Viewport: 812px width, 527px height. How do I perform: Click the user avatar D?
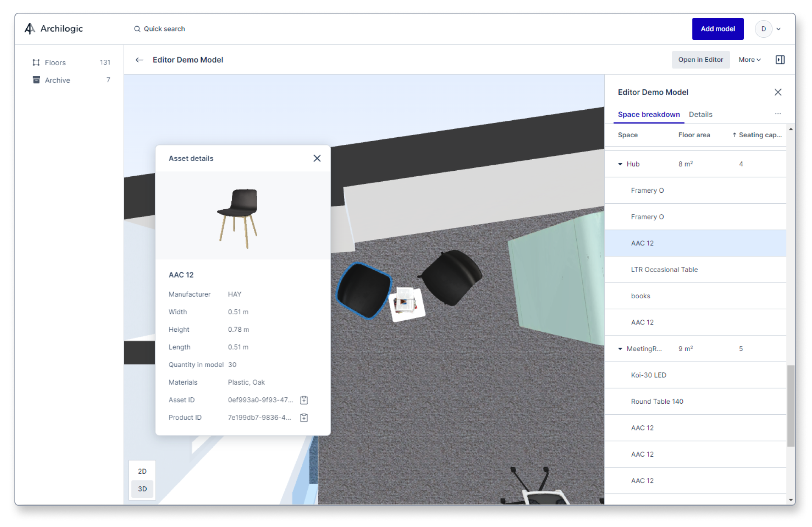[x=764, y=29]
